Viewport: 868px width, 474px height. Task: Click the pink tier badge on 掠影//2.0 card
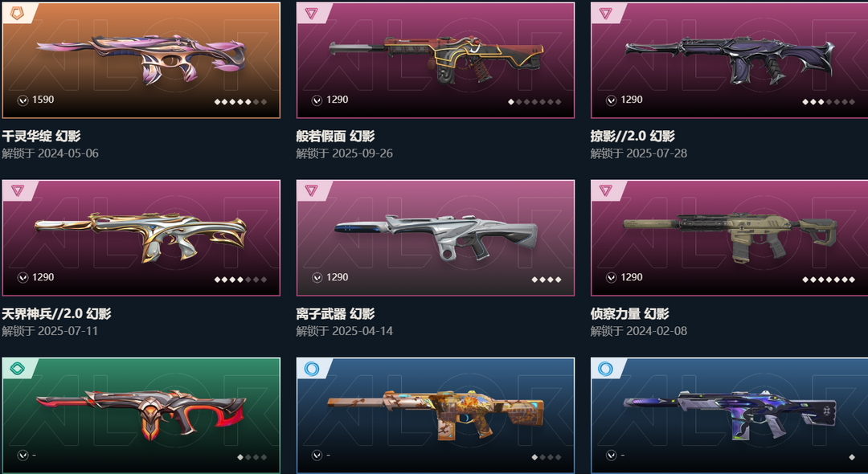(606, 13)
